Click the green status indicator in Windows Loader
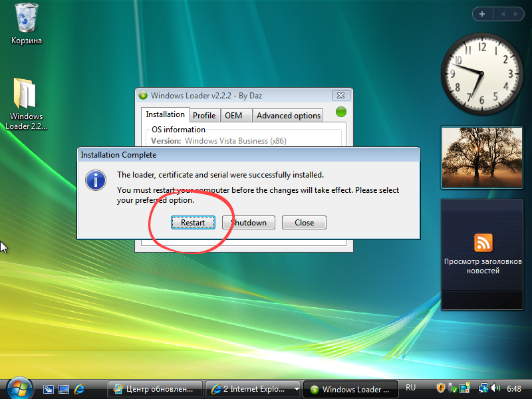This screenshot has height=399, width=532. pyautogui.click(x=341, y=112)
